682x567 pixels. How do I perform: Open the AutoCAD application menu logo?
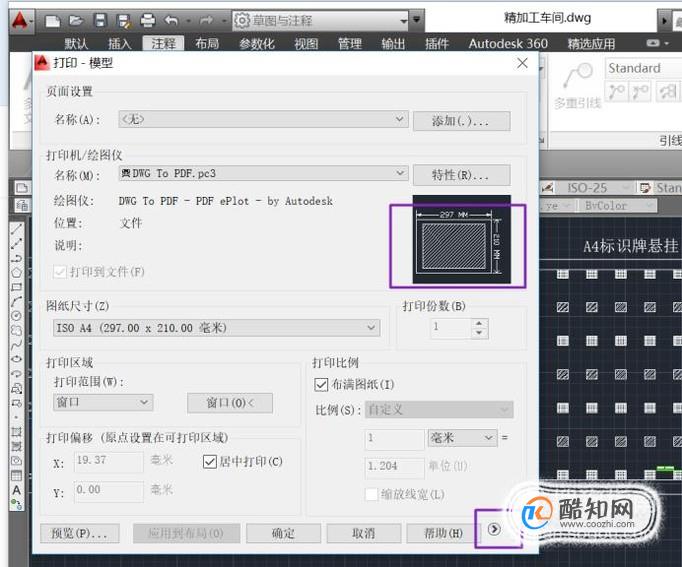(x=20, y=20)
